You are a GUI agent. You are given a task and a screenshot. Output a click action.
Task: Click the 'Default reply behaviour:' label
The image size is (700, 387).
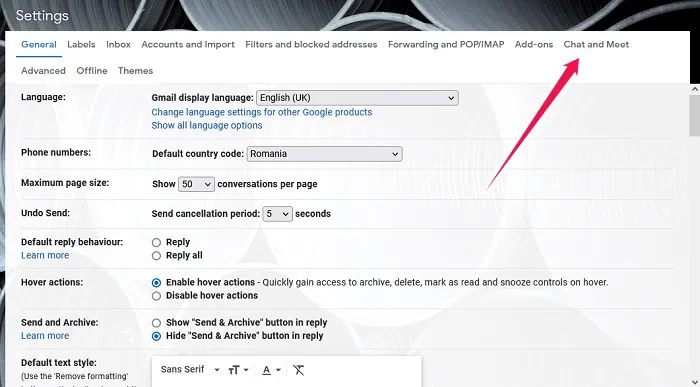pyautogui.click(x=72, y=242)
